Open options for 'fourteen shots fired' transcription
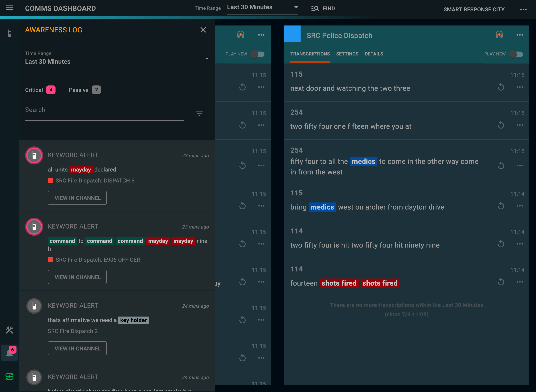Image resolution: width=536 pixels, height=392 pixels. [520, 282]
